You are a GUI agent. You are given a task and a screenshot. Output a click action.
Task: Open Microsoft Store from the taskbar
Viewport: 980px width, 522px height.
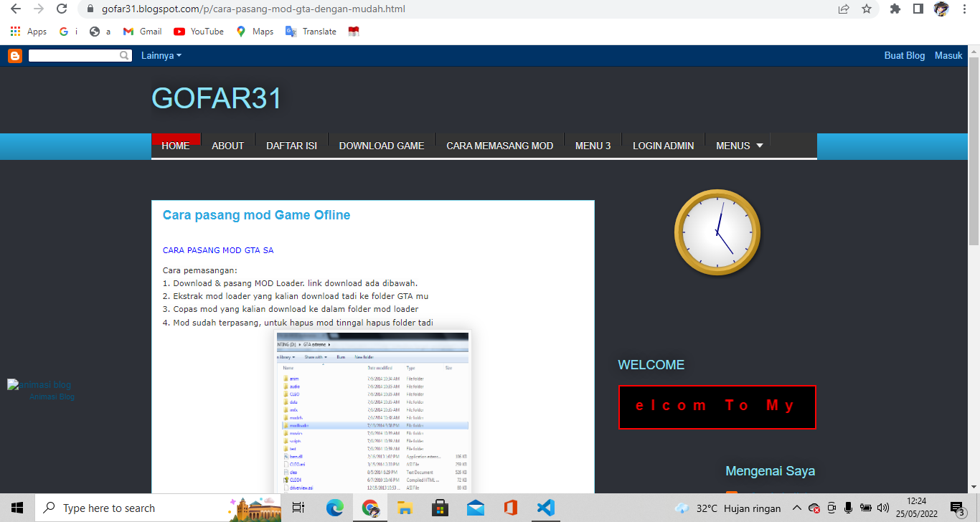click(440, 508)
